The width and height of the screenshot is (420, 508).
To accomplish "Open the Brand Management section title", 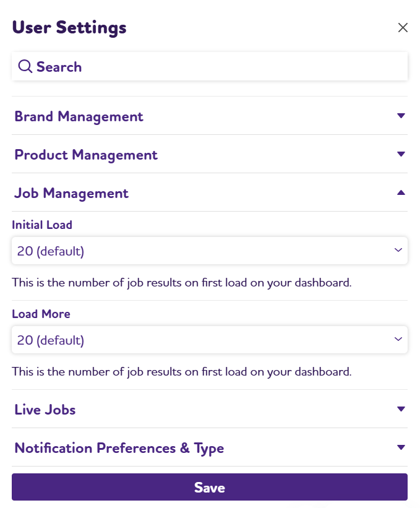I will [x=79, y=116].
